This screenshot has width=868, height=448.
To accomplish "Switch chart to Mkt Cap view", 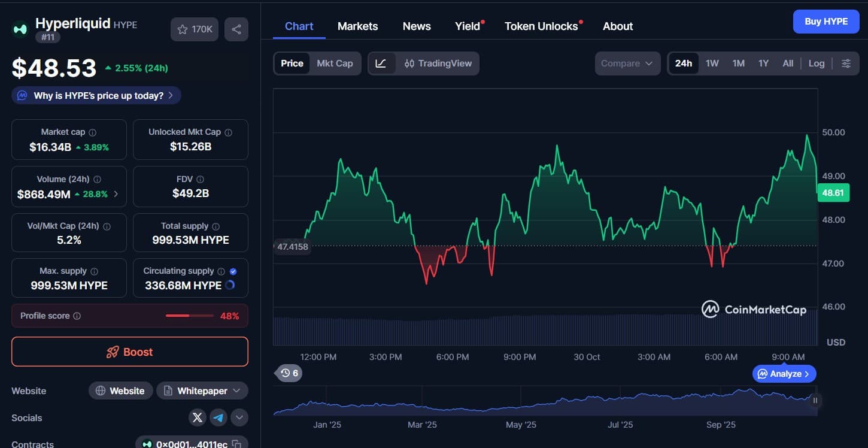I will click(x=335, y=63).
